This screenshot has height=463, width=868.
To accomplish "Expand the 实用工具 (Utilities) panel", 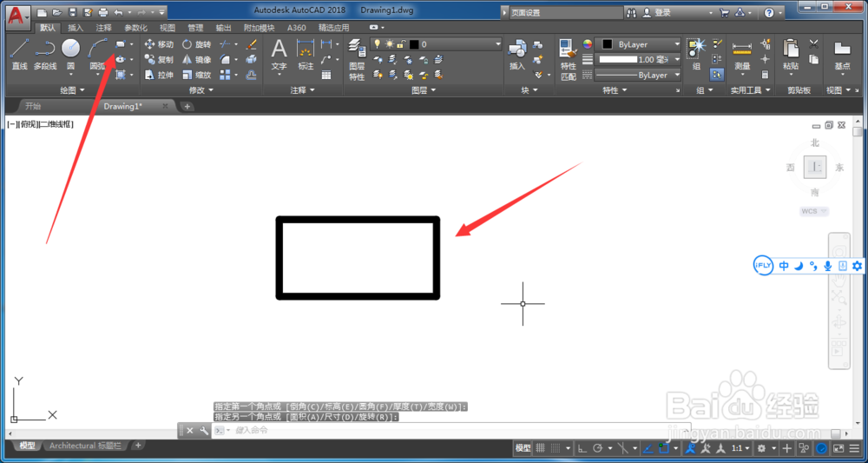I will (750, 89).
